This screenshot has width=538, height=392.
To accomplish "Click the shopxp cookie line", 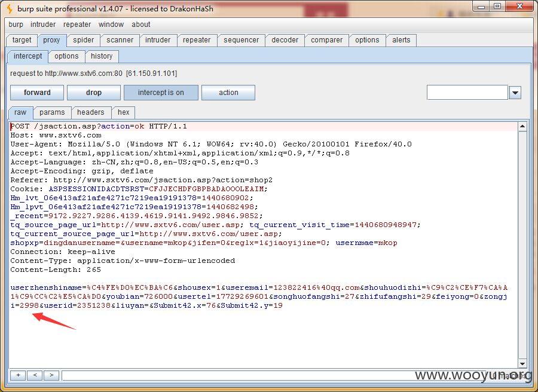I will [204, 243].
